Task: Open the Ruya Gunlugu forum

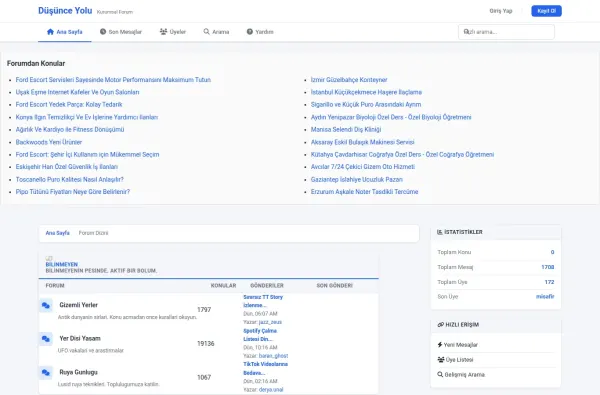Action: point(78,372)
